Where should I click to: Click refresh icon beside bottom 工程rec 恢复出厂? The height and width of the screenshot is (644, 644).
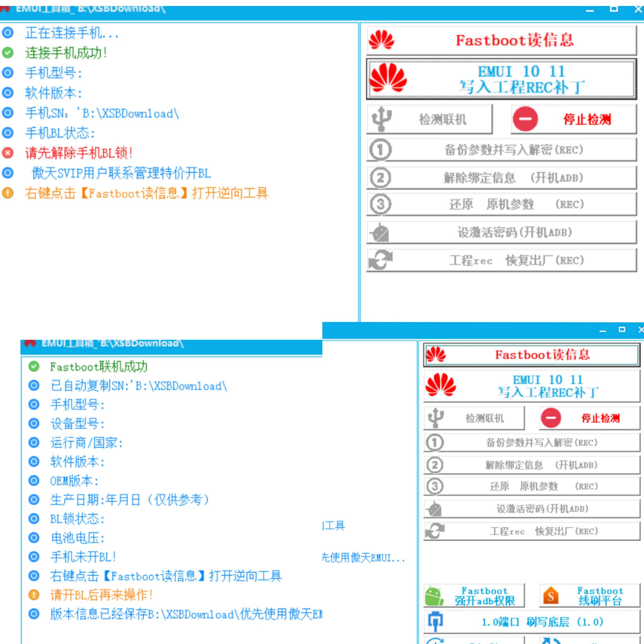click(434, 531)
